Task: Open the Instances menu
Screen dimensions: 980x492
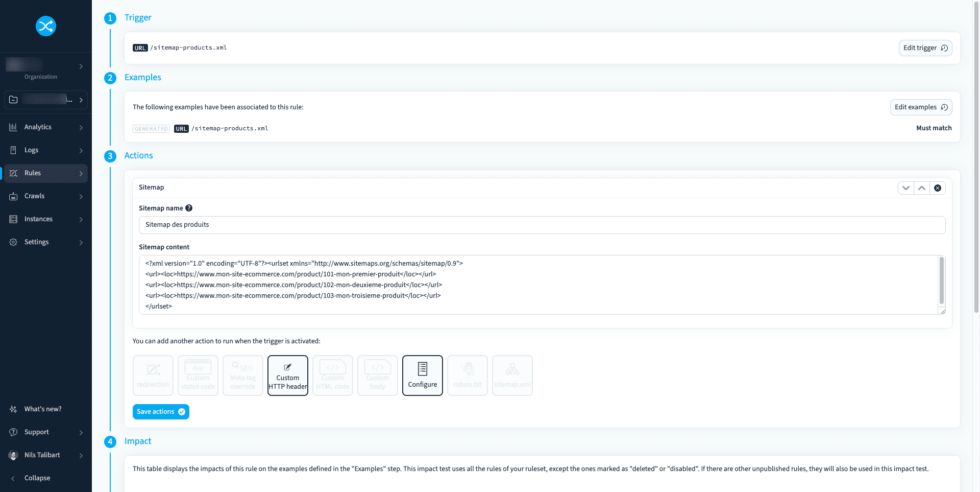Action: click(46, 219)
